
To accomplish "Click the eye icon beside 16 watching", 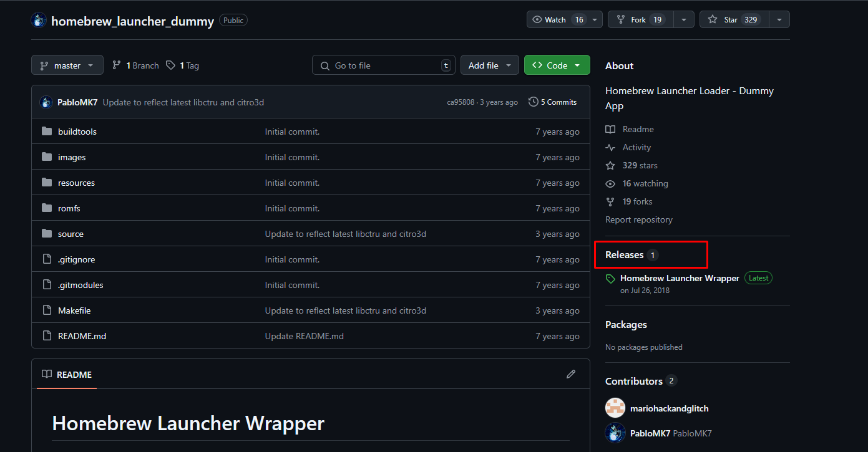I will (610, 183).
